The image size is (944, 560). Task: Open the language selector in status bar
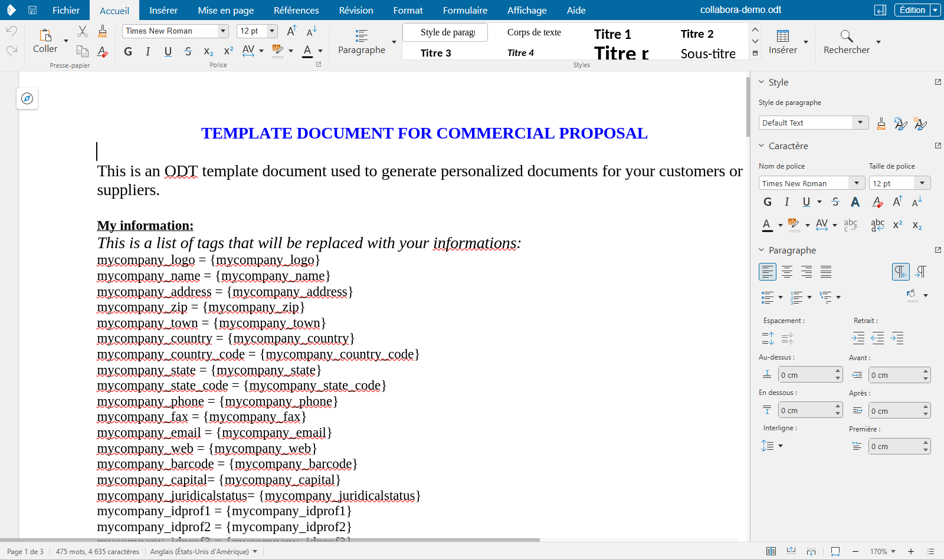(x=204, y=552)
